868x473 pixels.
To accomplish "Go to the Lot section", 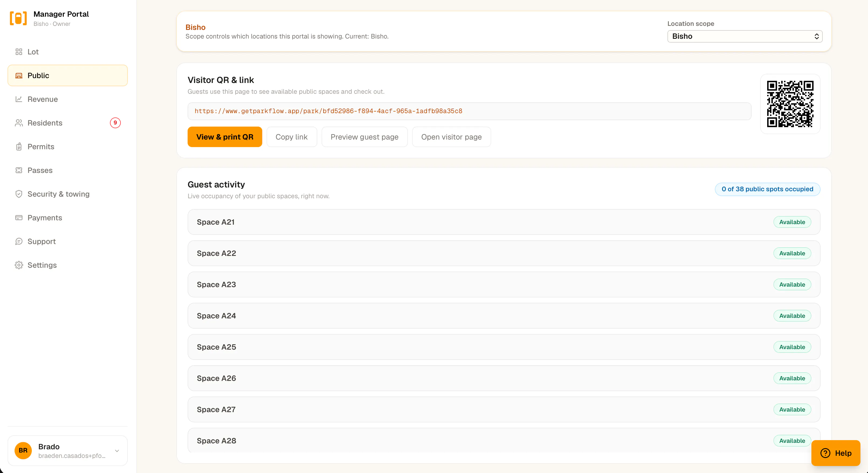I will 67,52.
